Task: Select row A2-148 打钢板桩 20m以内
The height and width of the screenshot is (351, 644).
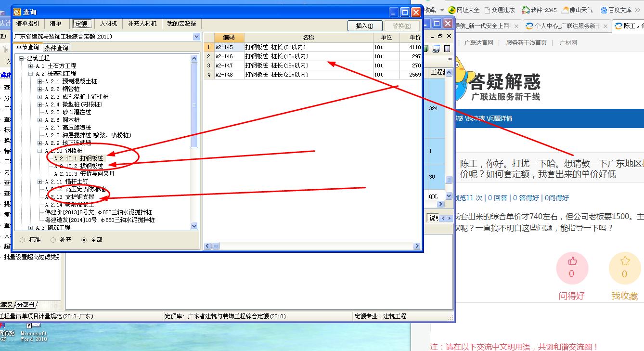Action: pos(312,75)
